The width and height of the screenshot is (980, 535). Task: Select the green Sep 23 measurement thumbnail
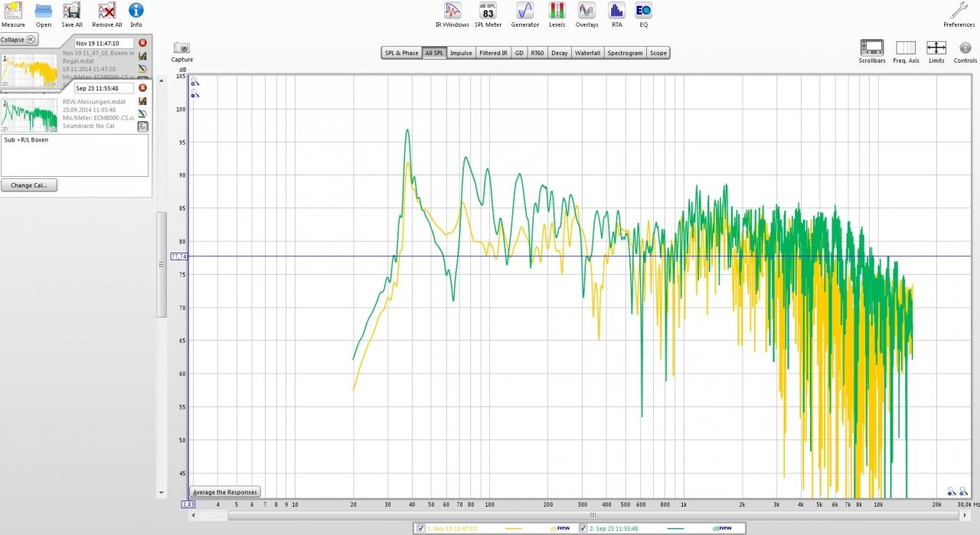pyautogui.click(x=29, y=115)
